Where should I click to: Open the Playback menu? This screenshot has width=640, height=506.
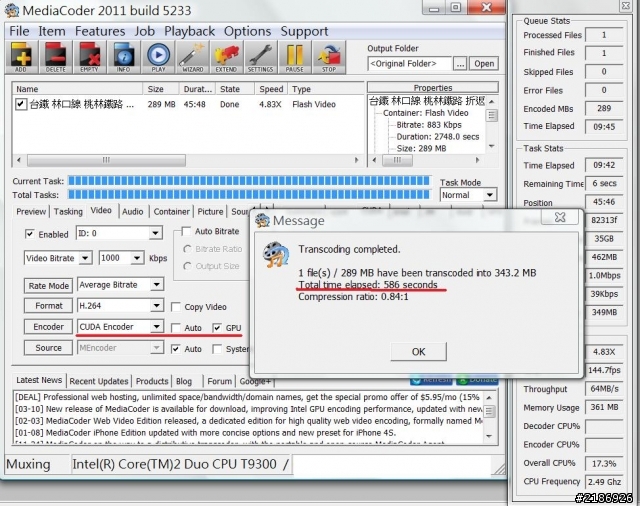(189, 31)
